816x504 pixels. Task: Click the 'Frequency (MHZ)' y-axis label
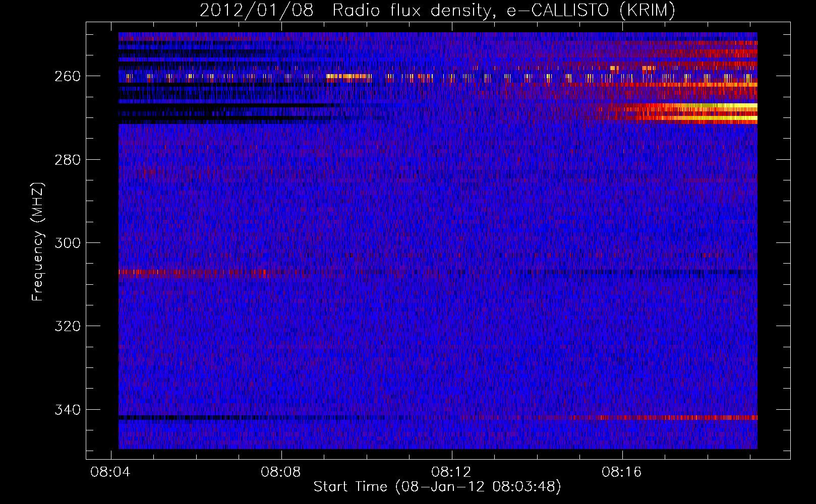(x=38, y=242)
